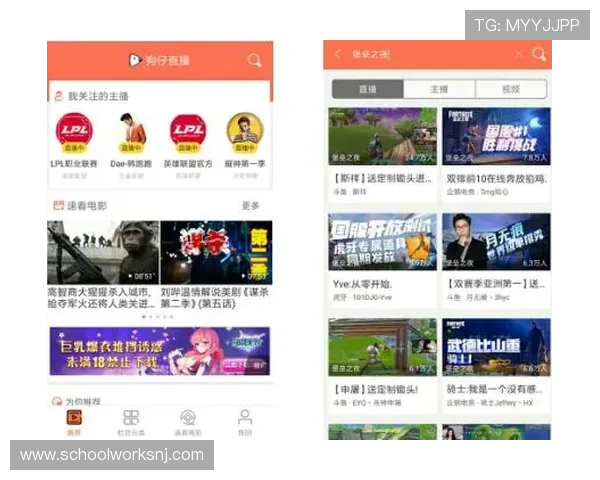Image resolution: width=600 pixels, height=480 pixels.
Task: Tap the magnifier icon on 堡垒之夜 search page
Action: click(539, 54)
